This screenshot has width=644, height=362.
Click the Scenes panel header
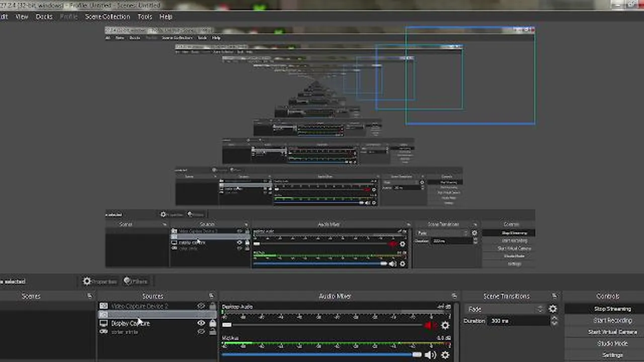[x=31, y=296]
